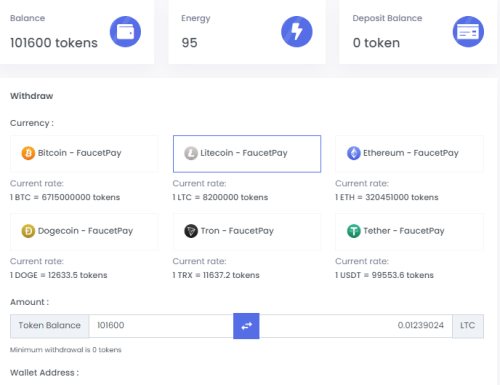Click the LTC unit label
This screenshot has width=500, height=385.
(468, 326)
